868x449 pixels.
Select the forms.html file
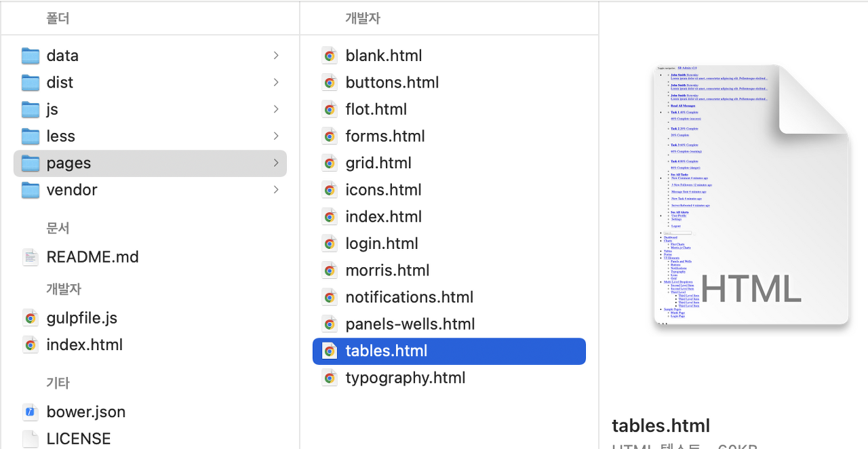385,136
